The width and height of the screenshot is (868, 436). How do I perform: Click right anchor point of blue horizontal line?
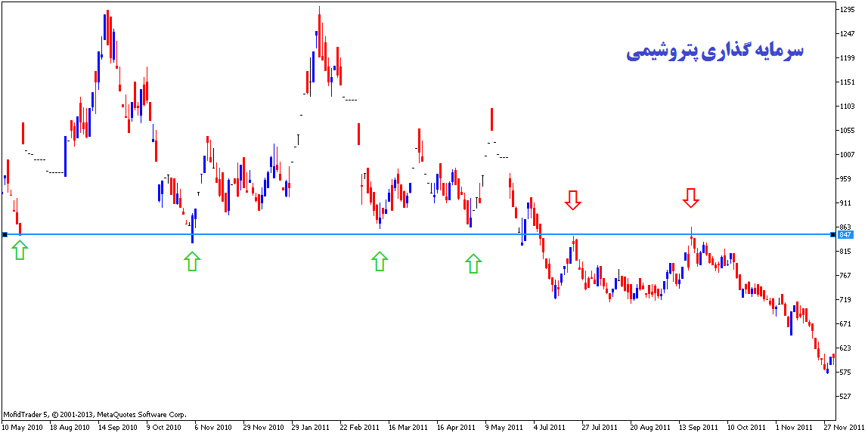tap(833, 234)
